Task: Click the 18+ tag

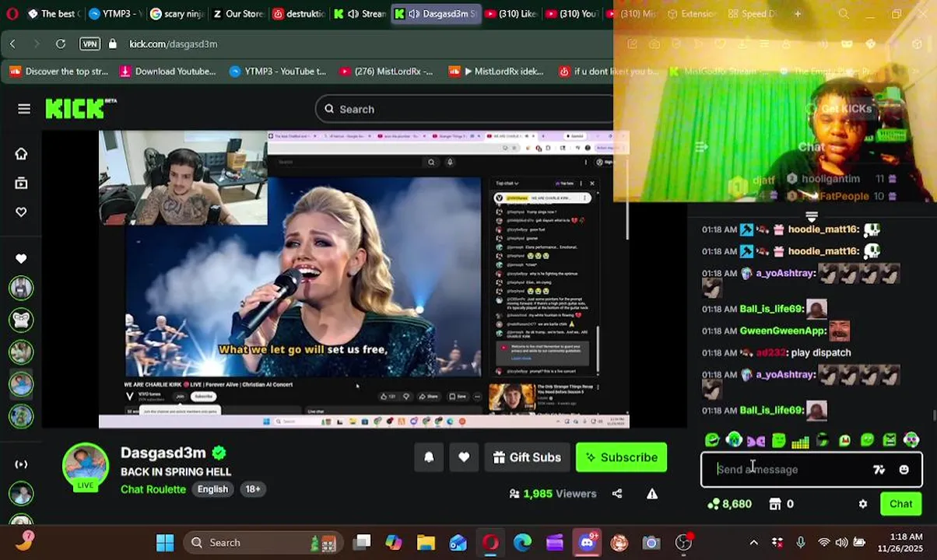Action: pyautogui.click(x=253, y=489)
